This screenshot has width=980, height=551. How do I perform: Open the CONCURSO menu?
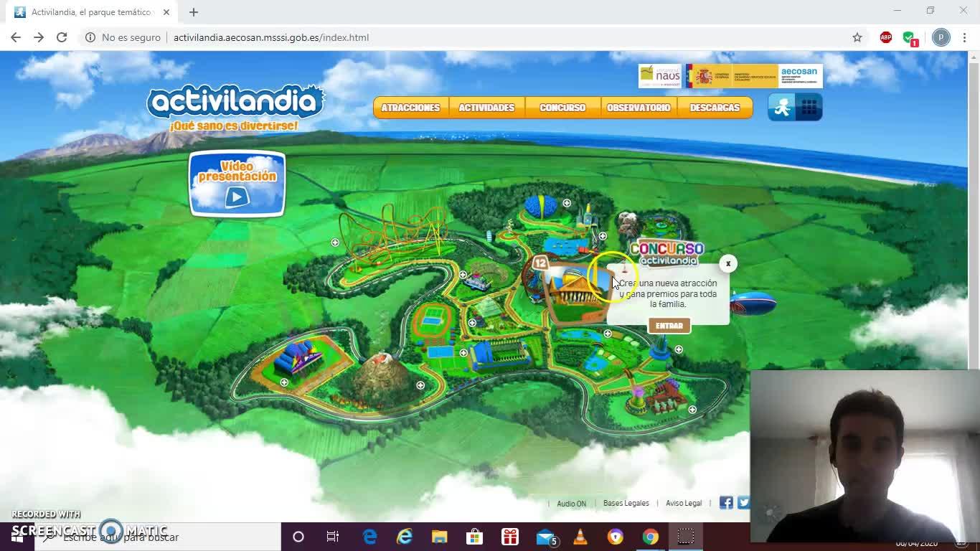point(562,108)
